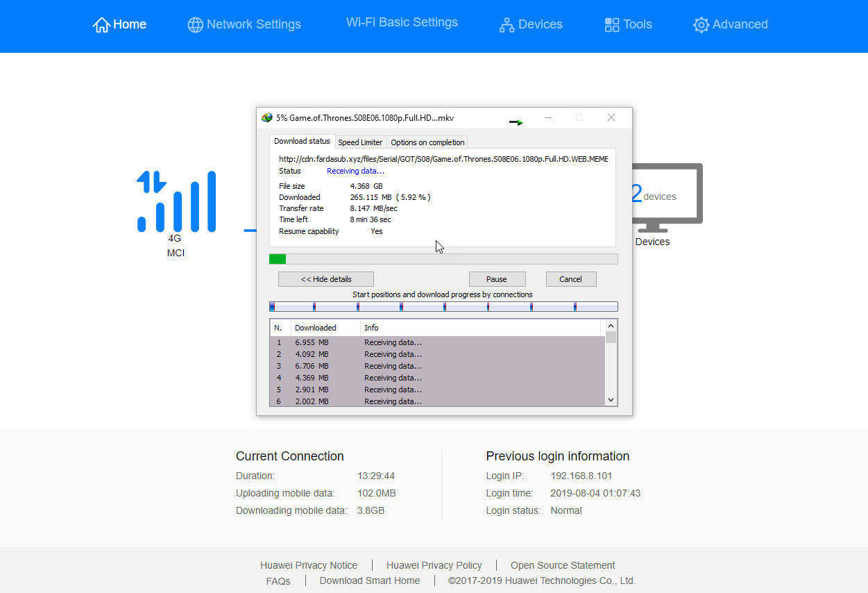868x593 pixels.
Task: Pause the current download
Action: click(497, 279)
